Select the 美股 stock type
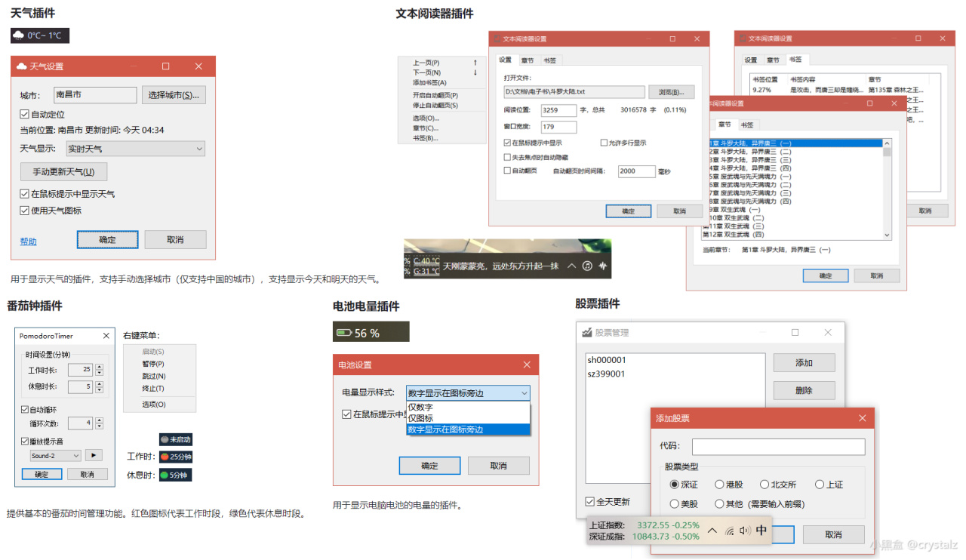This screenshot has height=560, width=966. [675, 503]
